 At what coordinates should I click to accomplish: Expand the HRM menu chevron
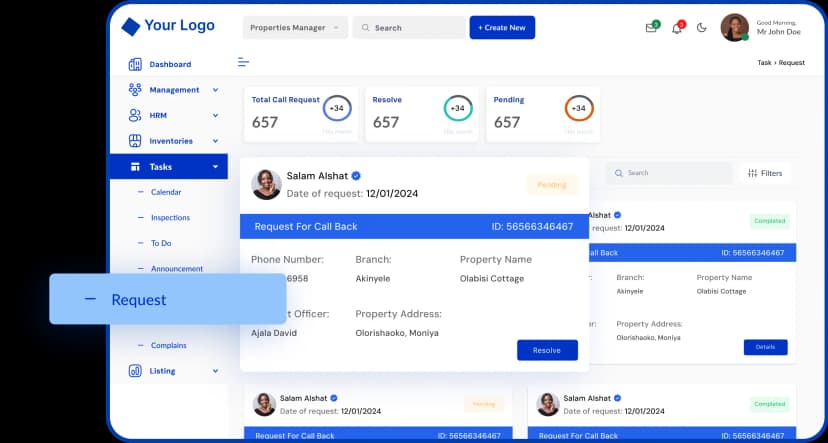[x=215, y=116]
